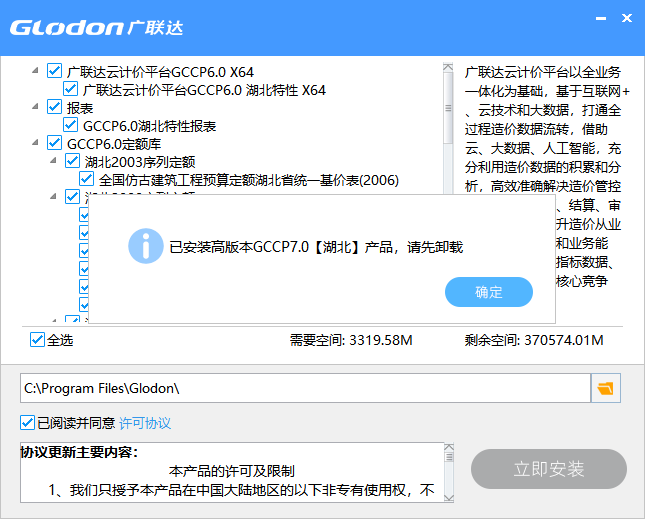The width and height of the screenshot is (645, 519).
Task: Select 湖北2003序列定额 tree label
Action: [140, 162]
